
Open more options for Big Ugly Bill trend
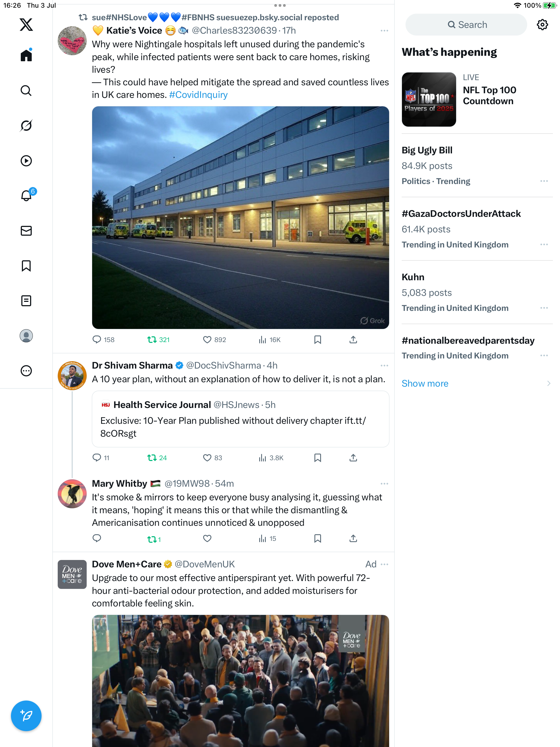click(544, 181)
